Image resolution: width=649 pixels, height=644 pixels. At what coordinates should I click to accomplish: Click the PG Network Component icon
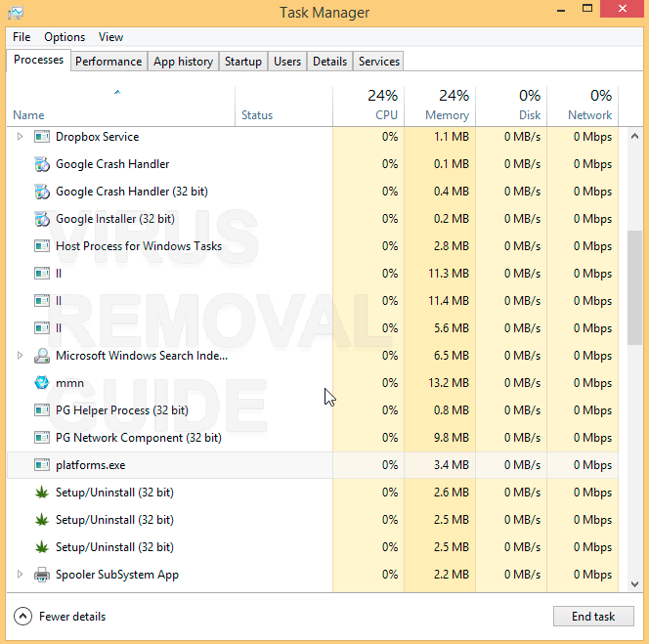[42, 438]
